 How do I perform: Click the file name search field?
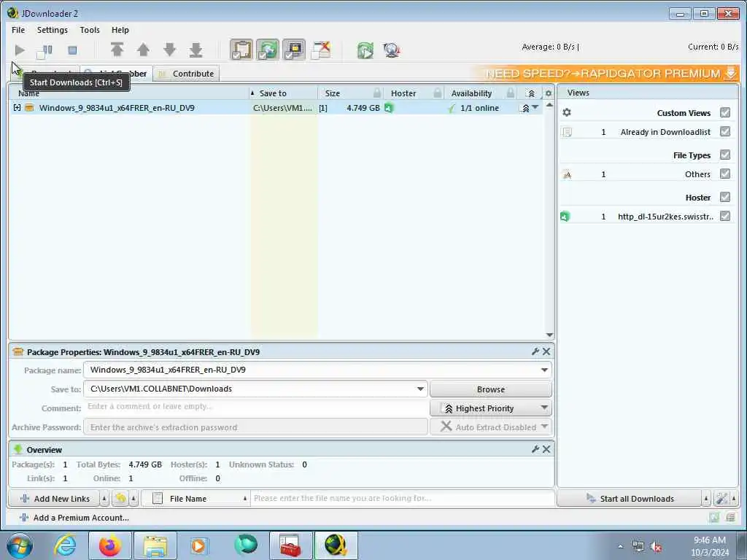click(402, 498)
